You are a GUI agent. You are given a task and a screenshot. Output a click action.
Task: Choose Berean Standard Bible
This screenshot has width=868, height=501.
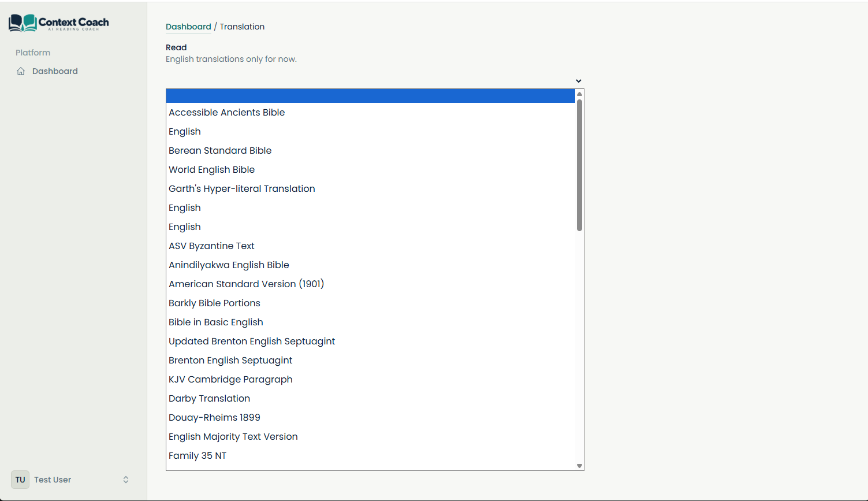pos(370,151)
